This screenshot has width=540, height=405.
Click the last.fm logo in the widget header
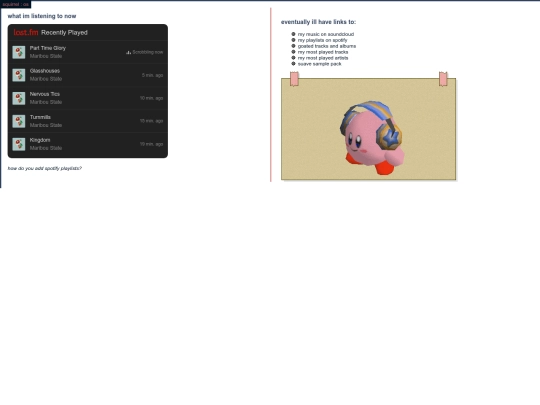26,32
